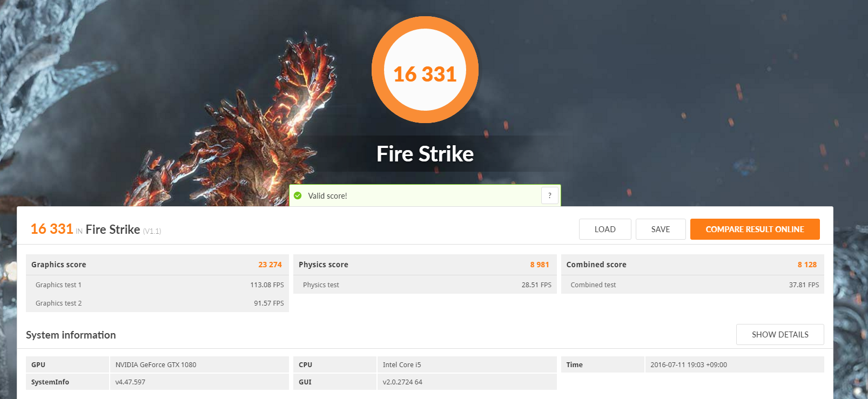The width and height of the screenshot is (868, 399).
Task: Click the SystemInfo label cell
Action: [68, 382]
